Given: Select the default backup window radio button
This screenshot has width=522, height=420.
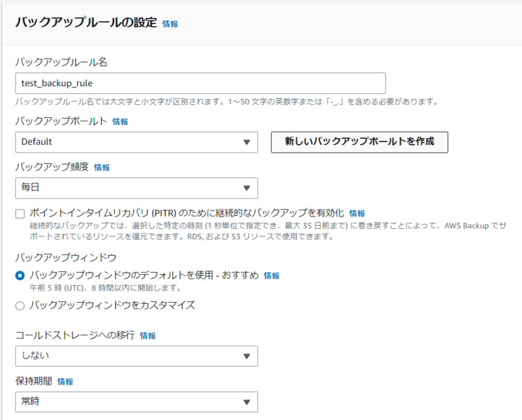Looking at the screenshot, I should (20, 276).
